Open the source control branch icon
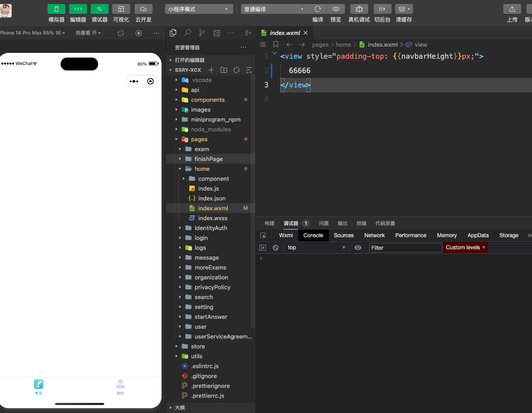 tap(202, 33)
